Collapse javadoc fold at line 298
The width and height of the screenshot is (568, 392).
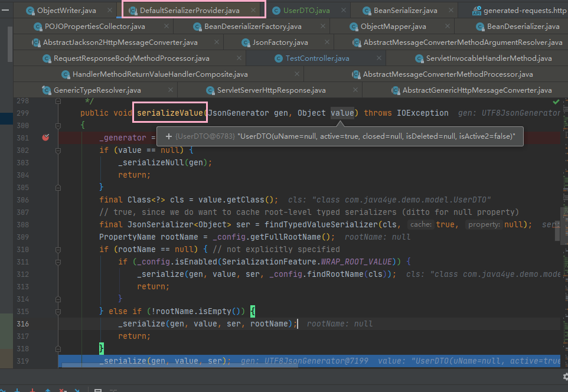(x=58, y=101)
